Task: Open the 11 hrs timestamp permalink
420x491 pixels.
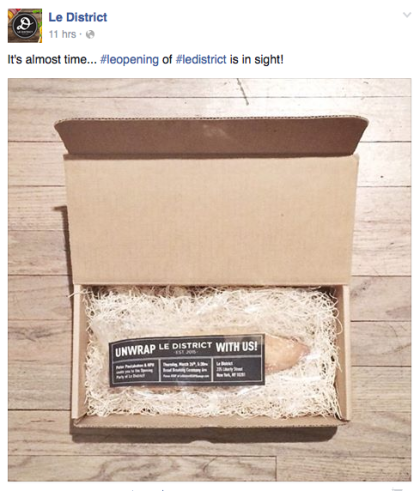Action: (x=62, y=34)
